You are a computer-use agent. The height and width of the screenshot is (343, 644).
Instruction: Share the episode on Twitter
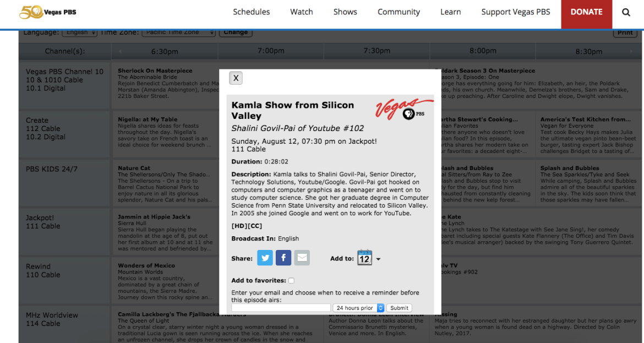[265, 258]
